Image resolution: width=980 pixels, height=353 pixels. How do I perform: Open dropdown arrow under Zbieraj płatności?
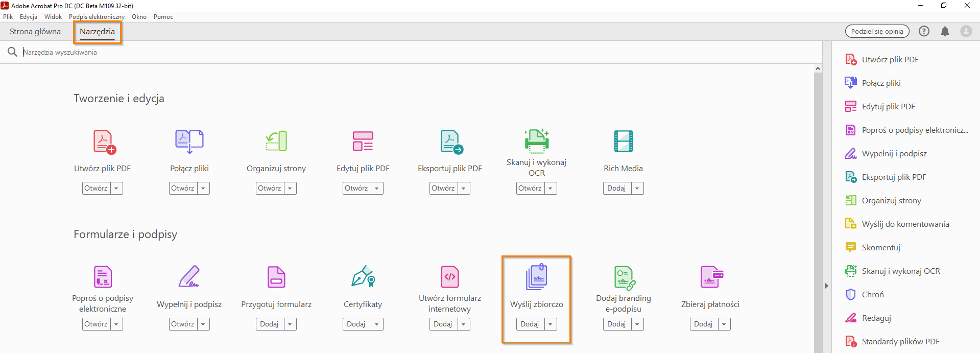[724, 324]
